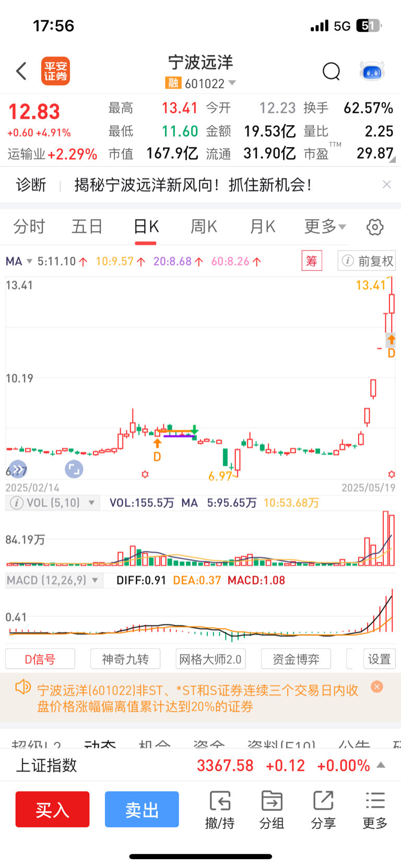Tap the red 买入 buy button
The width and height of the screenshot is (401, 868).
click(52, 810)
